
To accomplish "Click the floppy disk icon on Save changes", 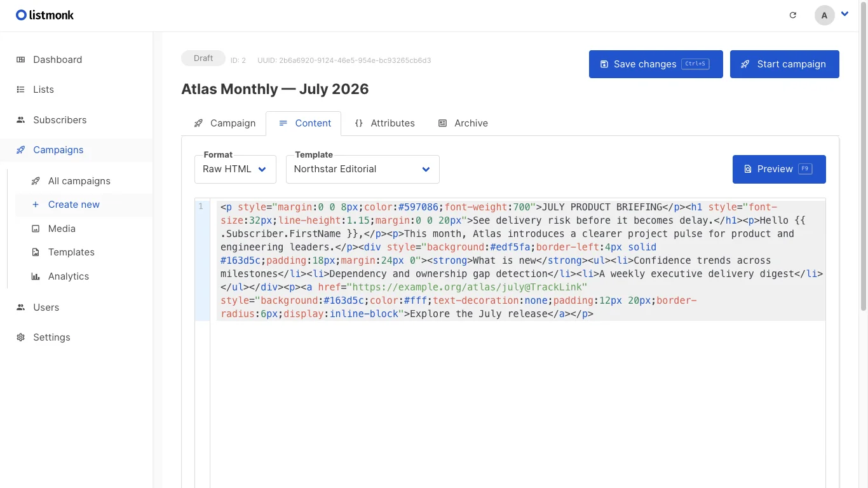I will pos(604,64).
